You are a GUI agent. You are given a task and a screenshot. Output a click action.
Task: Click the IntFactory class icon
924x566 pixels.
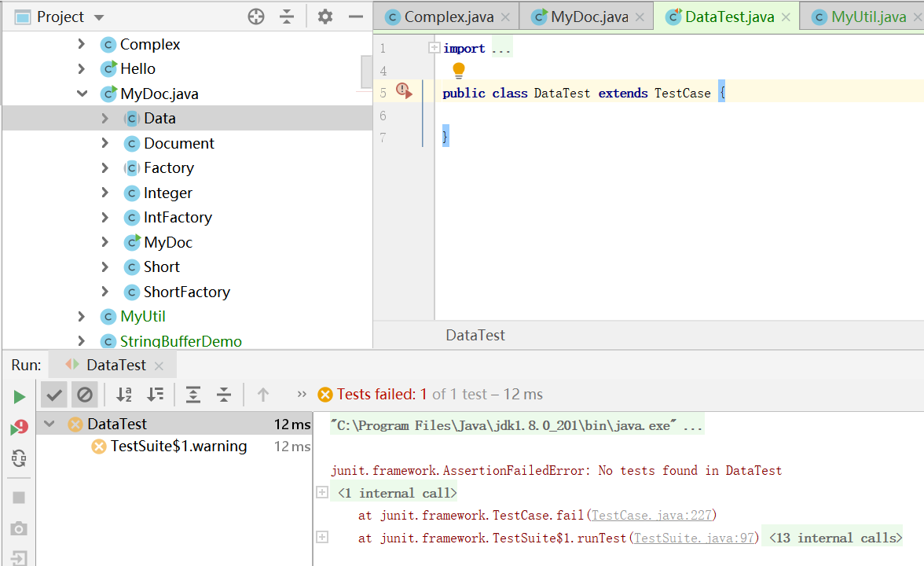coord(131,218)
